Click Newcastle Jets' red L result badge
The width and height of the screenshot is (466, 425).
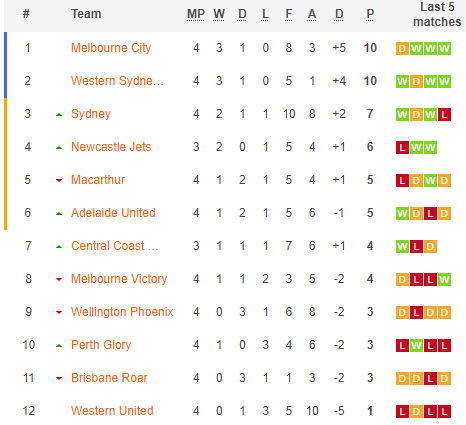click(x=402, y=148)
